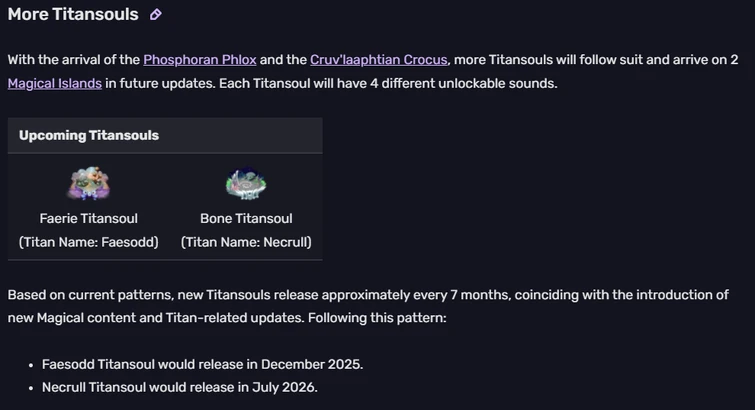Screen dimensions: 755x410
Task: Select the Faerie Titansoul caption text
Action: [88, 218]
